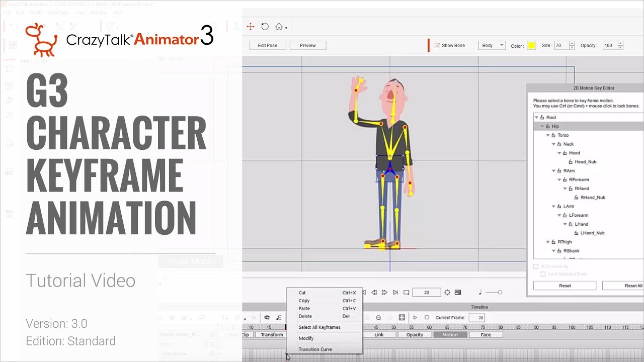This screenshot has height=362, width=644.
Task: Collapse the LForearm tree node arrow
Action: [559, 215]
